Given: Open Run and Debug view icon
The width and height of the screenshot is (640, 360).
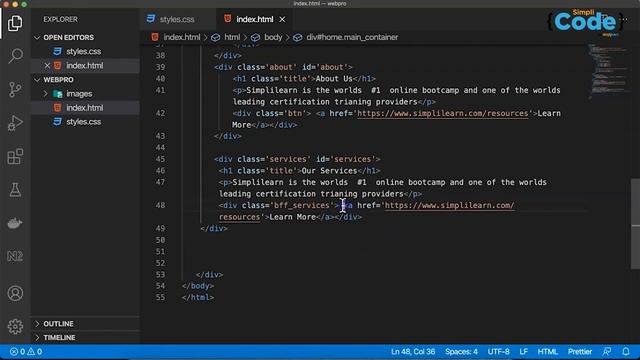Looking at the screenshot, I should [15, 123].
